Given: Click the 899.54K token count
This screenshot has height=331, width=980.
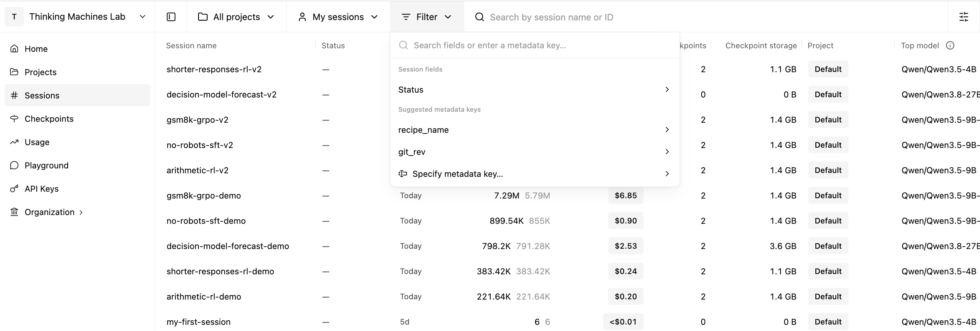Looking at the screenshot, I should click(506, 221).
